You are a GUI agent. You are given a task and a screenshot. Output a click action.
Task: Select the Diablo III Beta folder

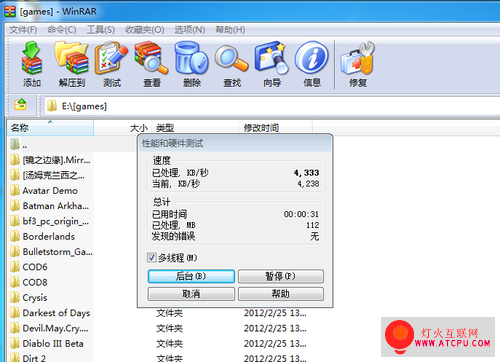point(47,344)
